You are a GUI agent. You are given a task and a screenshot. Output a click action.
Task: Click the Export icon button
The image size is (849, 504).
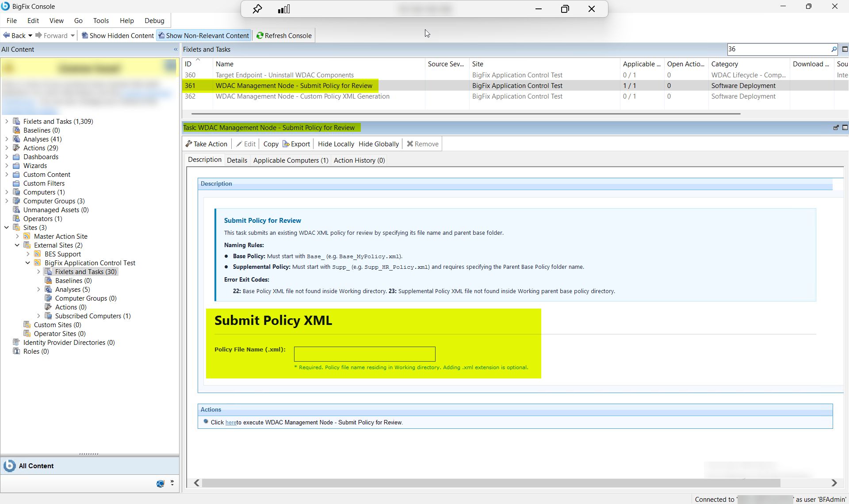coord(296,144)
